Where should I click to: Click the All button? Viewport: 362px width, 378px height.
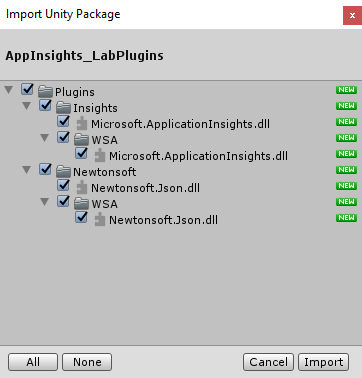[x=33, y=362]
